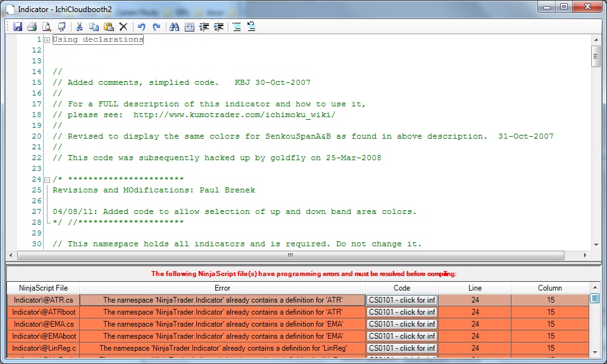607x364 pixels.
Task: Open Find with the binoculars icon
Action: click(x=174, y=27)
